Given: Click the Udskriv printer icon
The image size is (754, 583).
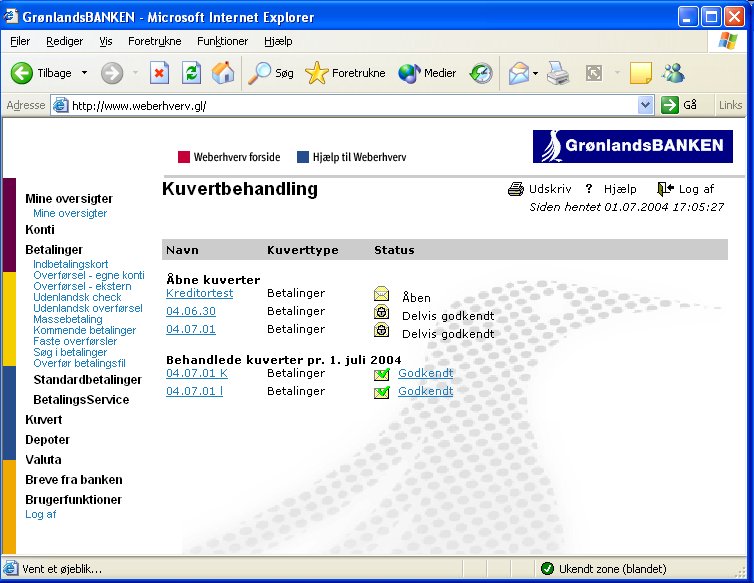Looking at the screenshot, I should click(516, 189).
